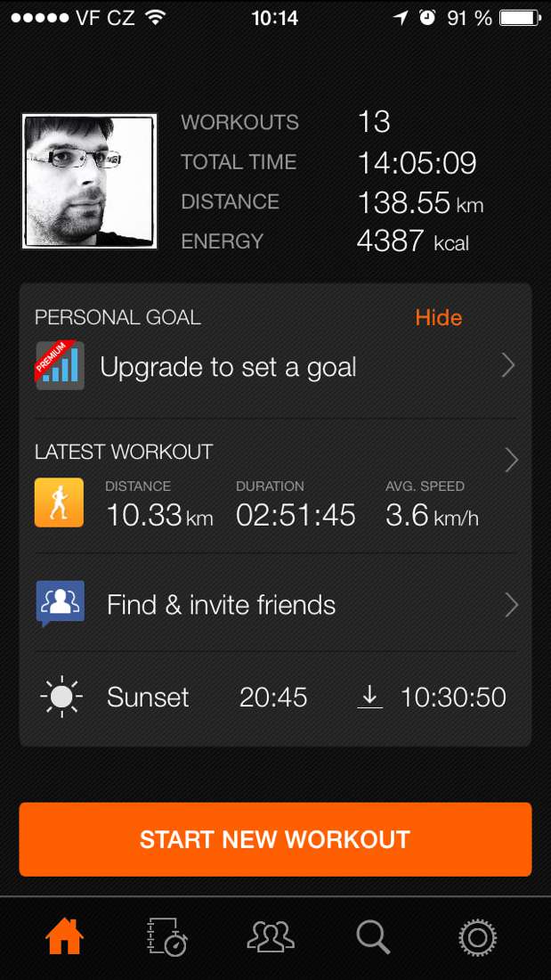Tap the Search magnifier icon

point(373,936)
